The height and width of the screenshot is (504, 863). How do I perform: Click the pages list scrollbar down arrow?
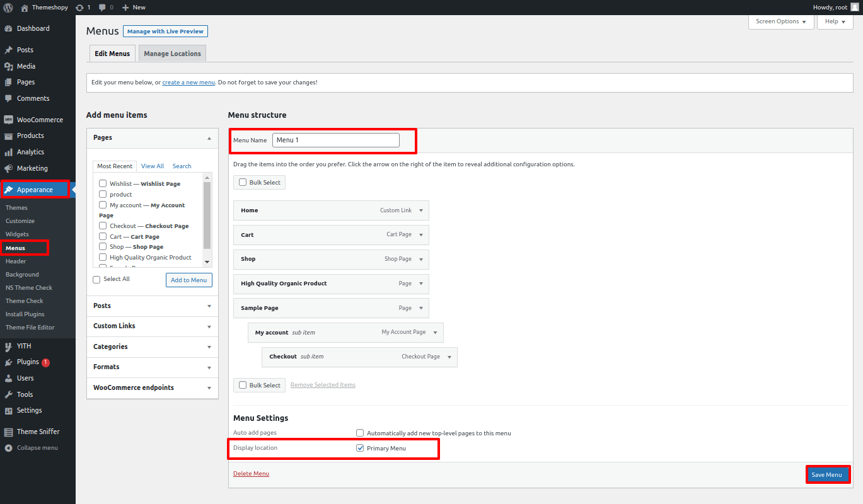click(x=207, y=261)
